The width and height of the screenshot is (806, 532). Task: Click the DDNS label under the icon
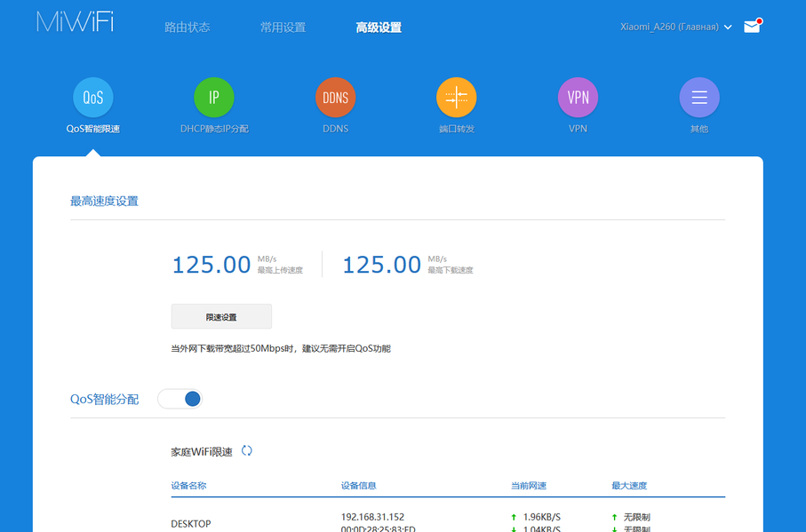(x=335, y=129)
